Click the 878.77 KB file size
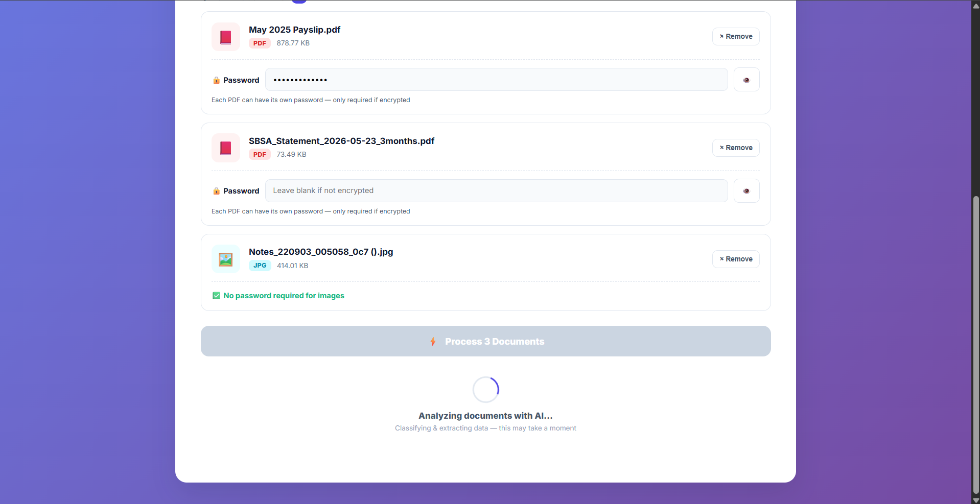Screen dimensions: 980x504 293,43
